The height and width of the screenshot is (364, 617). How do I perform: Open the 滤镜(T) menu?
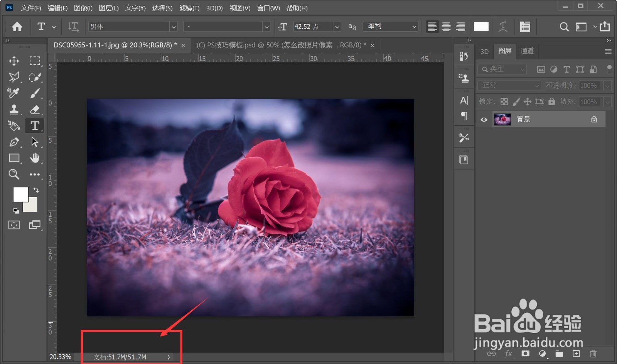pyautogui.click(x=189, y=8)
